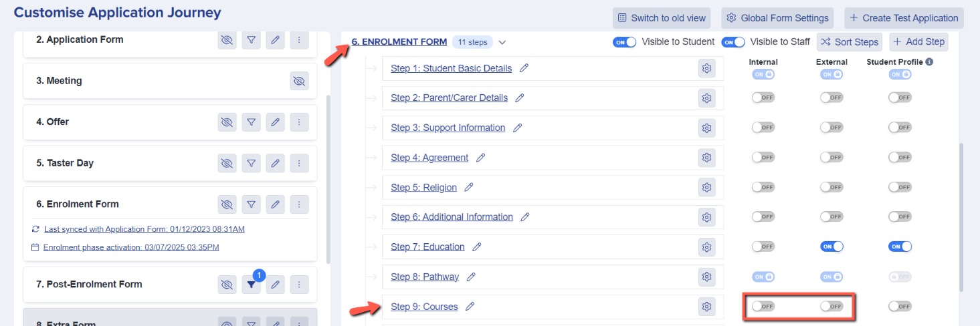The width and height of the screenshot is (980, 326).
Task: Click pencil icon beside Step 5: Religion
Action: point(469,188)
